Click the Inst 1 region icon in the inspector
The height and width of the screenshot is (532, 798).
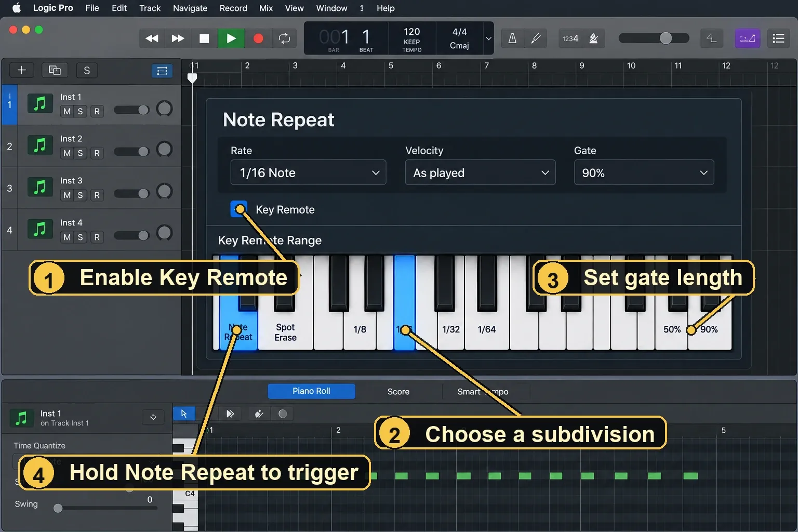pos(21,418)
